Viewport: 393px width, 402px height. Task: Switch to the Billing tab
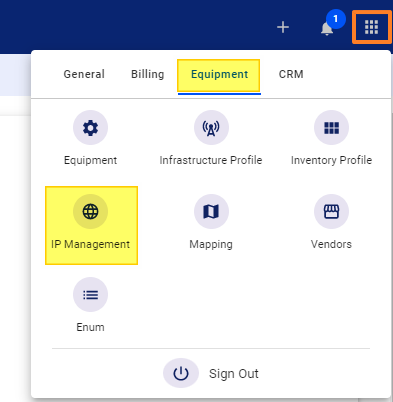(148, 74)
